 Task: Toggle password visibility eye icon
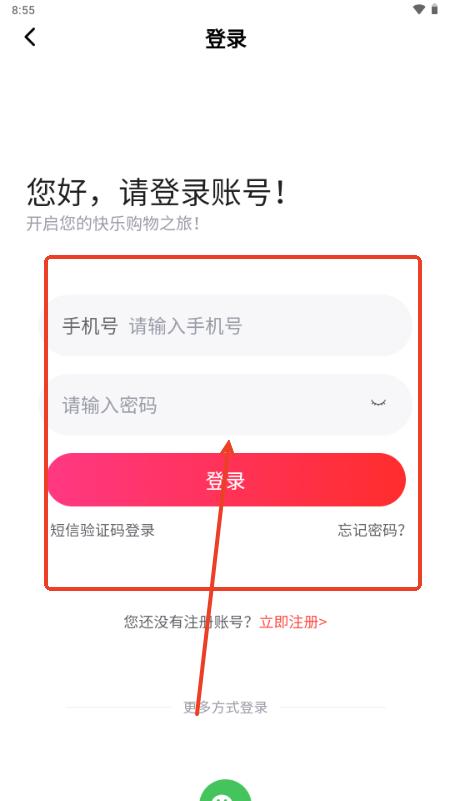tap(378, 403)
